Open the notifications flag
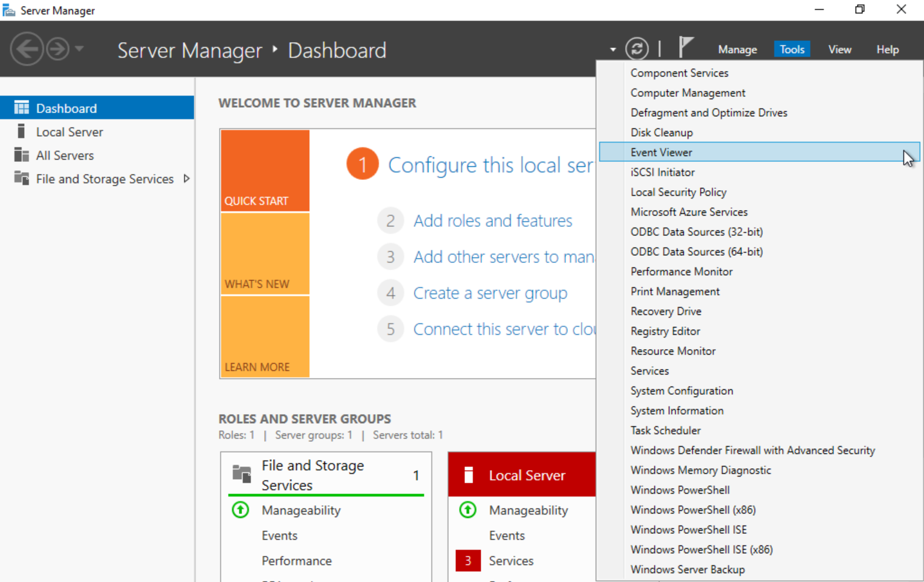 686,47
